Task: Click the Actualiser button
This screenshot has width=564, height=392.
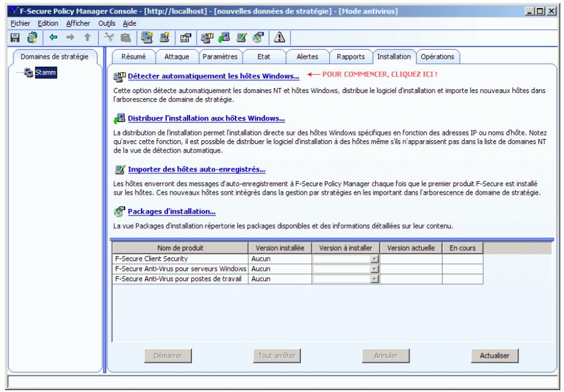Action: pyautogui.click(x=495, y=356)
